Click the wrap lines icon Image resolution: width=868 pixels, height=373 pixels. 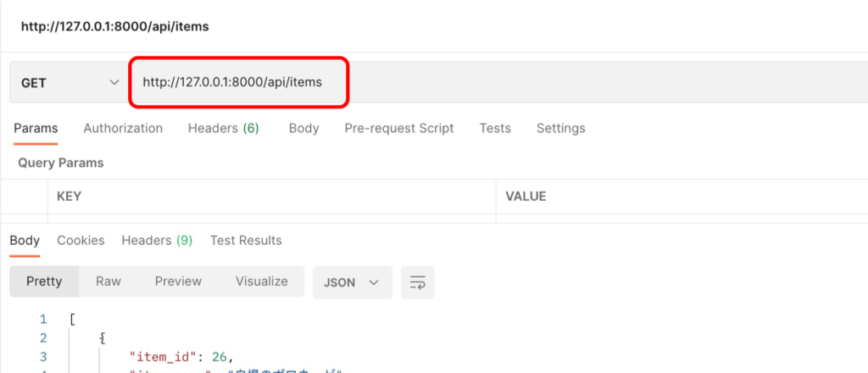(x=417, y=282)
